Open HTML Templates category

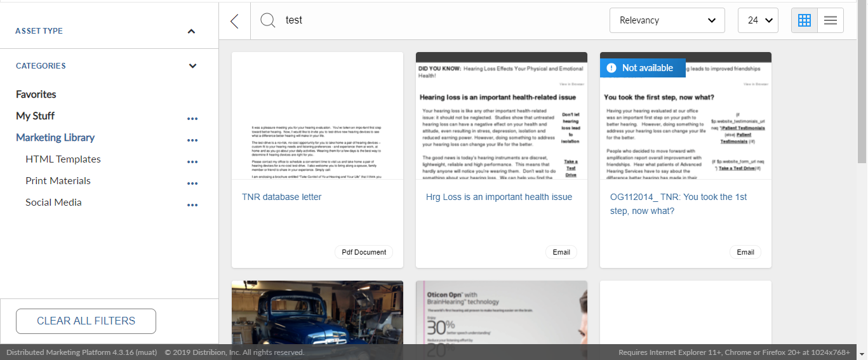tap(63, 159)
